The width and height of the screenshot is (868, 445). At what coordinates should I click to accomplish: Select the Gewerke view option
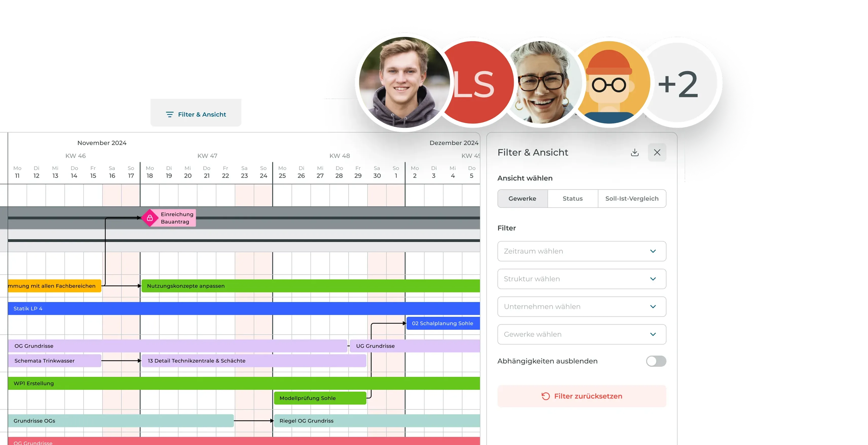point(522,199)
